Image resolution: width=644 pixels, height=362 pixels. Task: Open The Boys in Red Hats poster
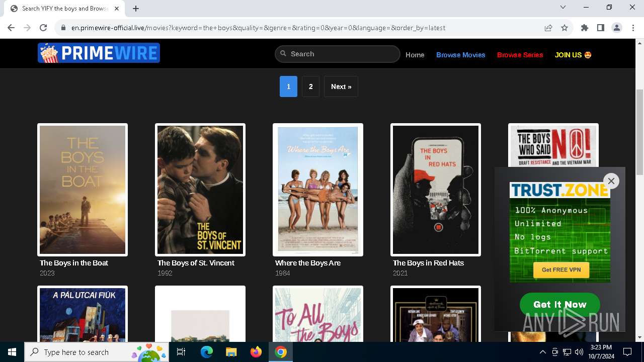[x=436, y=190]
